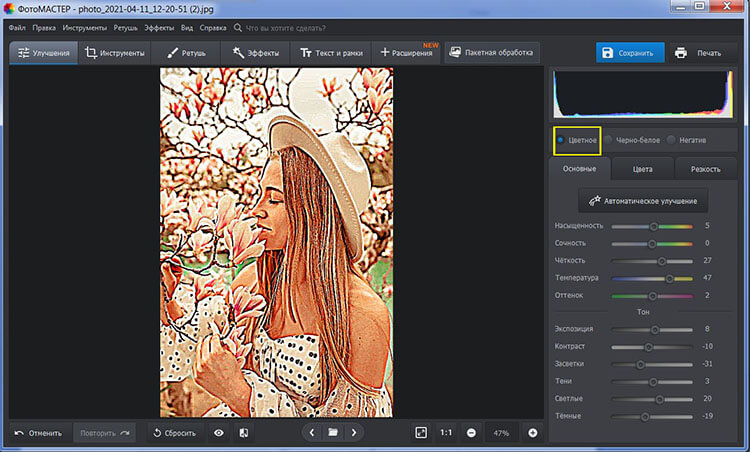Open the Эффекты menu in menu bar
This screenshot has height=452, width=750.
coord(158,28)
